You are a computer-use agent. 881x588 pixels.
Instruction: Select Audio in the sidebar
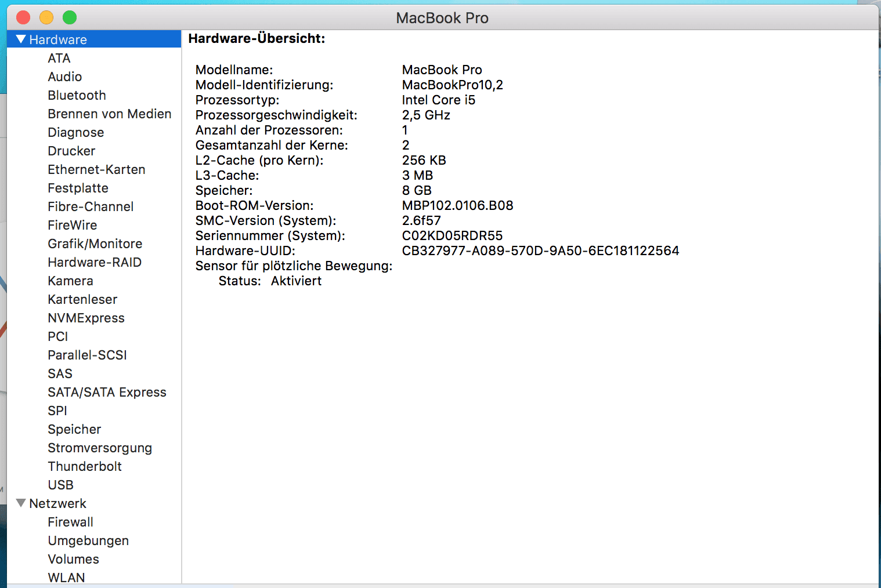65,77
